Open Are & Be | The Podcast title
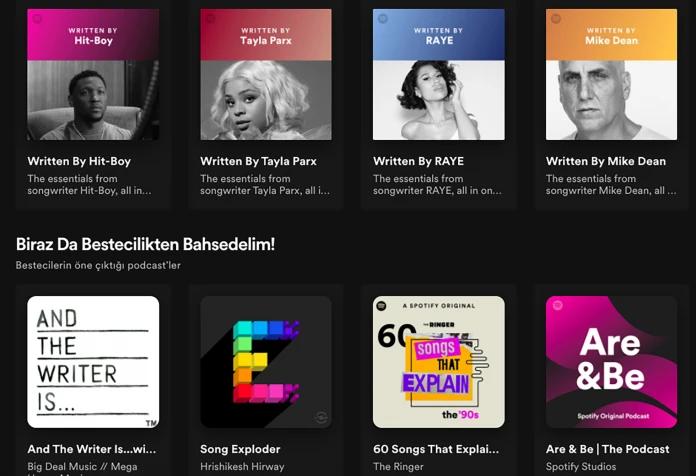The image size is (696, 476). 608,449
